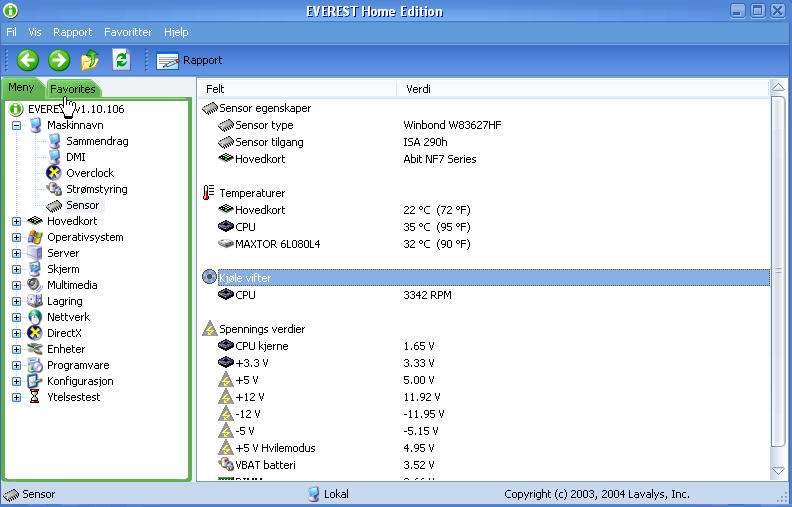Select the EVEREST v1.10.106 root icon
The height and width of the screenshot is (507, 792).
coord(16,109)
